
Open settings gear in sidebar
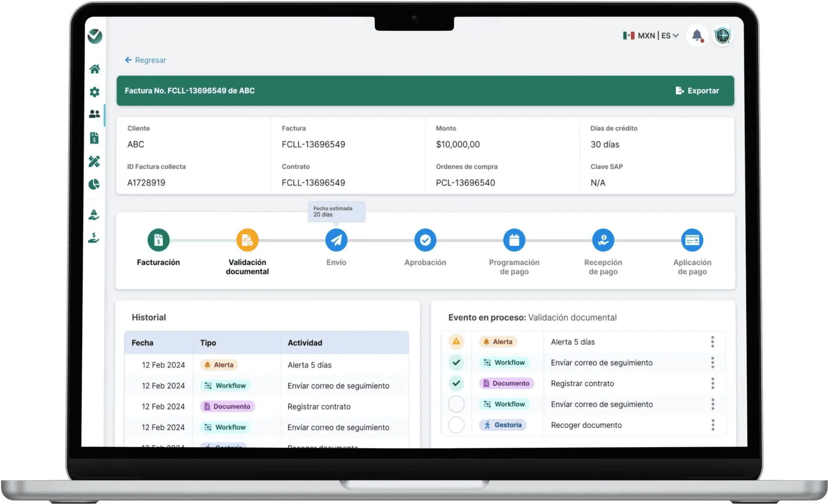coord(95,92)
